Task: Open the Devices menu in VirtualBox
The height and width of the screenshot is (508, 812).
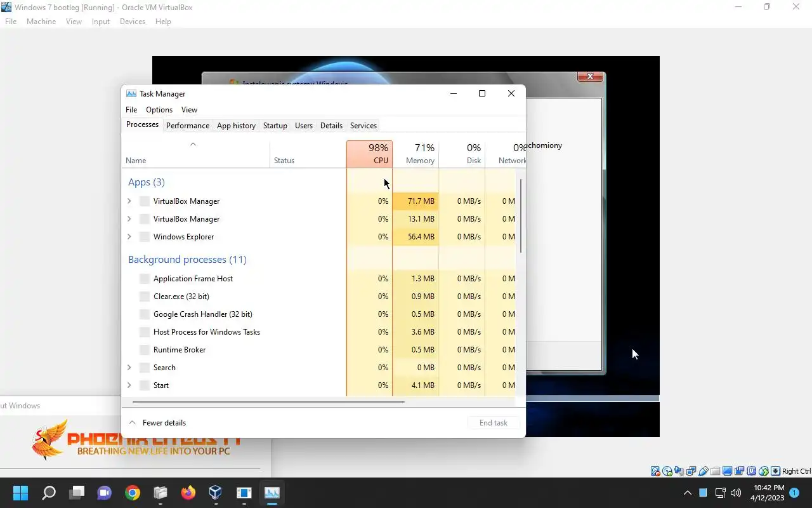Action: [132, 22]
